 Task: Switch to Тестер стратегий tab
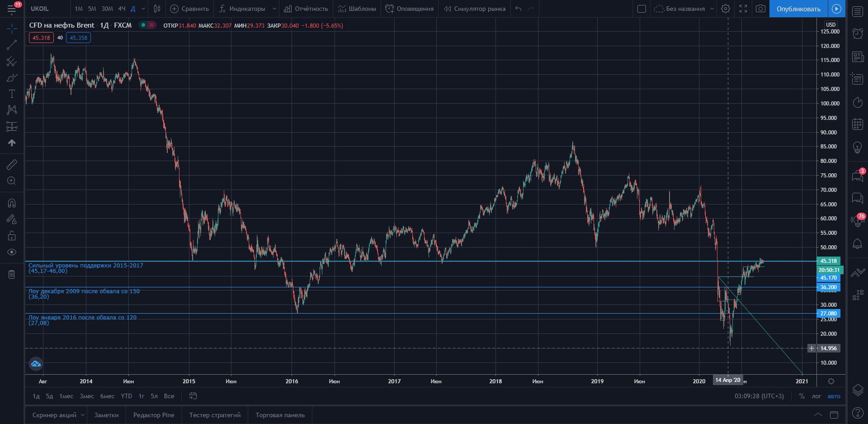coord(215,415)
